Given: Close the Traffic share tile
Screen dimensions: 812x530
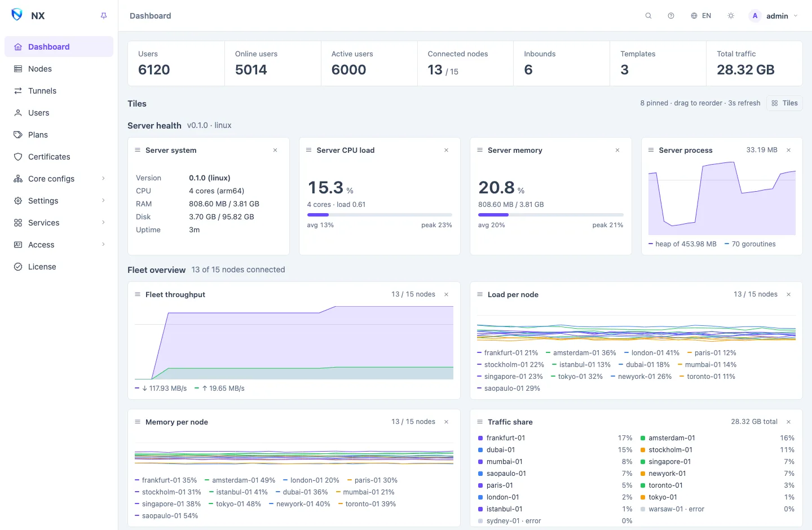Looking at the screenshot, I should 788,422.
